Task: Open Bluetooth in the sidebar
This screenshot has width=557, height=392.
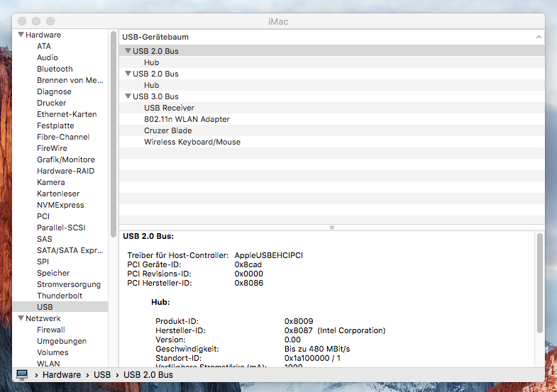Action: (55, 69)
